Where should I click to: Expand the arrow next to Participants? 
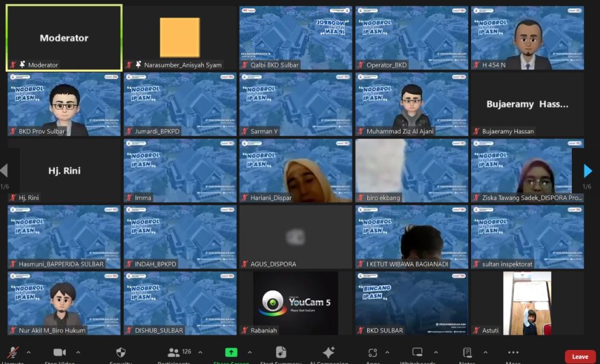(x=200, y=352)
